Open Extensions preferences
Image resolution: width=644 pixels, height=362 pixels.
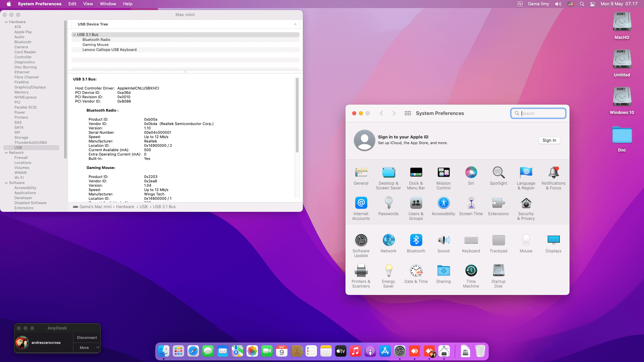point(498,206)
